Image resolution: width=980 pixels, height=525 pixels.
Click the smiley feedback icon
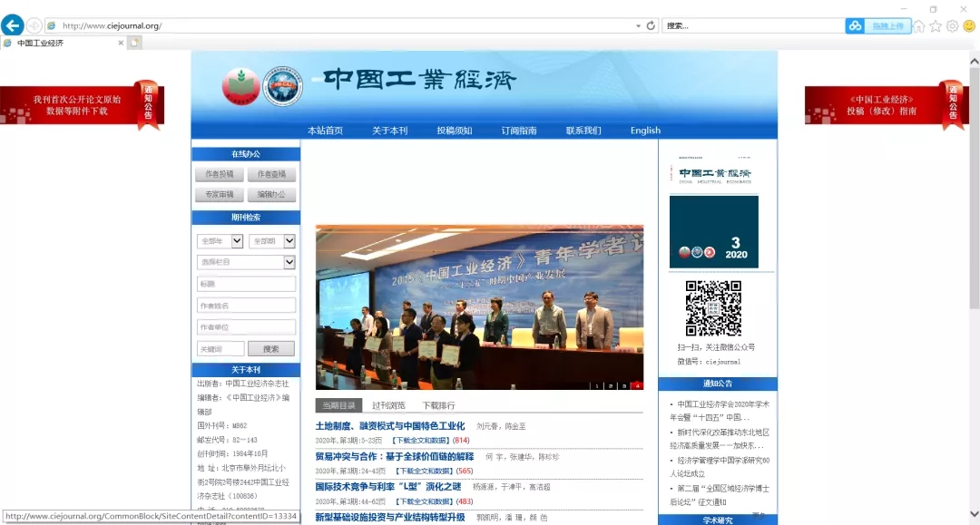pyautogui.click(x=969, y=26)
